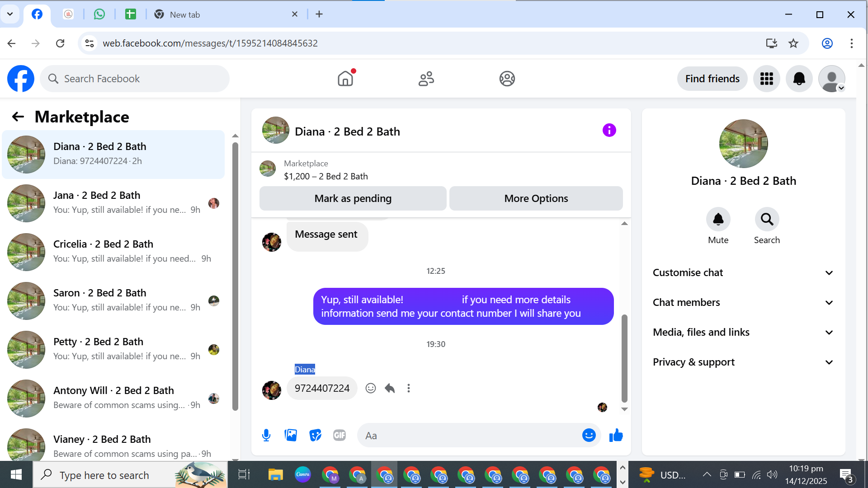Open emoji picker in message box
The width and height of the screenshot is (868, 488).
tap(589, 435)
